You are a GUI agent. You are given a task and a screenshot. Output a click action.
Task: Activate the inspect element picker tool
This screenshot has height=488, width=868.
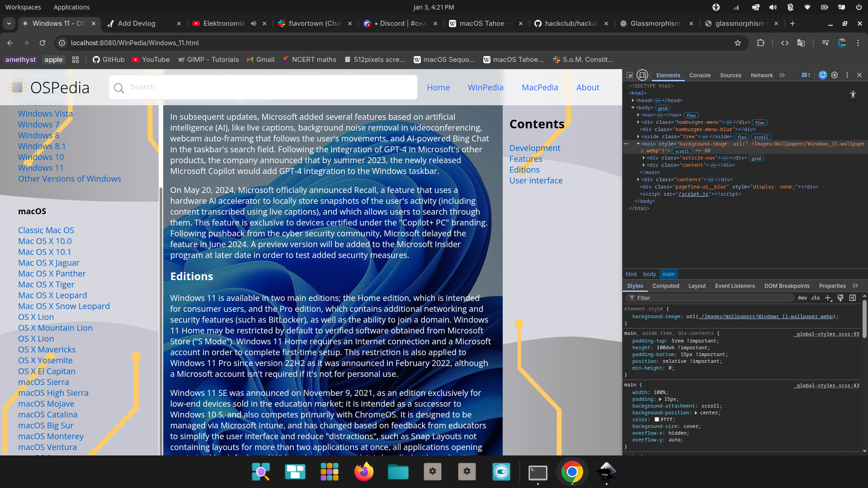tap(630, 75)
